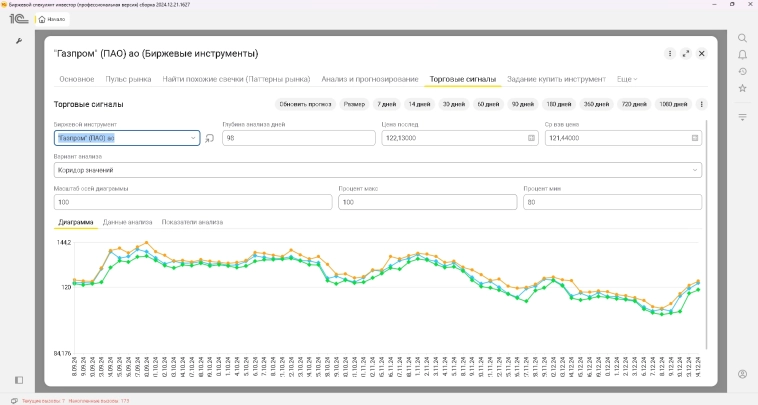The image size is (758, 405).
Task: Expand the Вариант анализа dropdown
Action: click(x=695, y=170)
